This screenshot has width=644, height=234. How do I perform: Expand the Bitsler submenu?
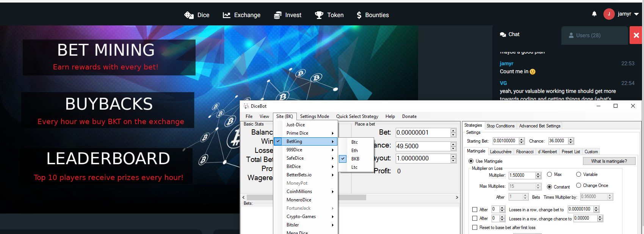[x=306, y=225]
